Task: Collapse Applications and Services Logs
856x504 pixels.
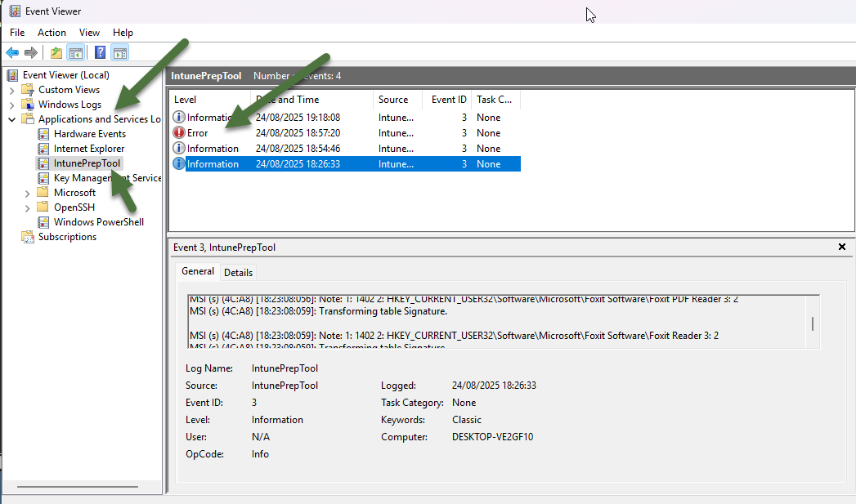Action: (x=11, y=118)
